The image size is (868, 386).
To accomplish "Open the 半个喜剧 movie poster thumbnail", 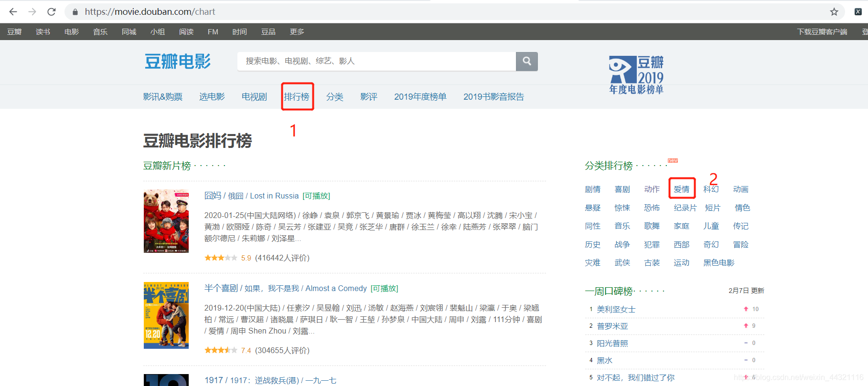I will pyautogui.click(x=166, y=315).
